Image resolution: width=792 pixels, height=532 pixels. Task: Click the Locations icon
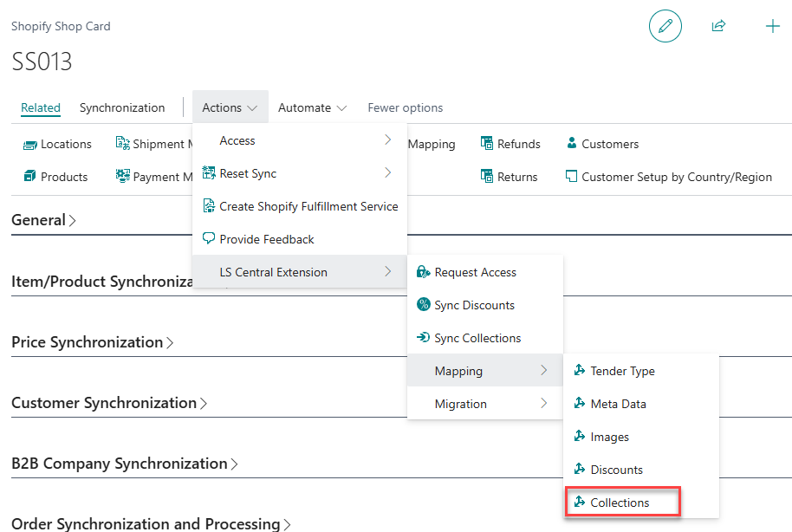[29, 145]
